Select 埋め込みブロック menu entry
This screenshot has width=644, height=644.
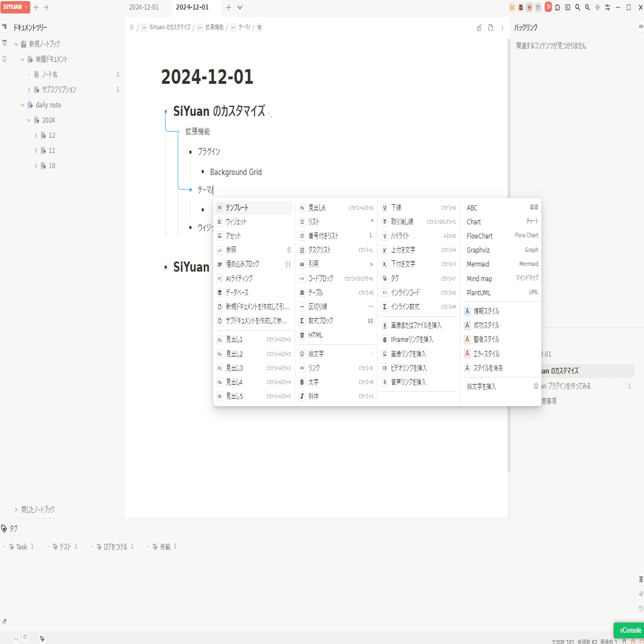click(x=254, y=264)
